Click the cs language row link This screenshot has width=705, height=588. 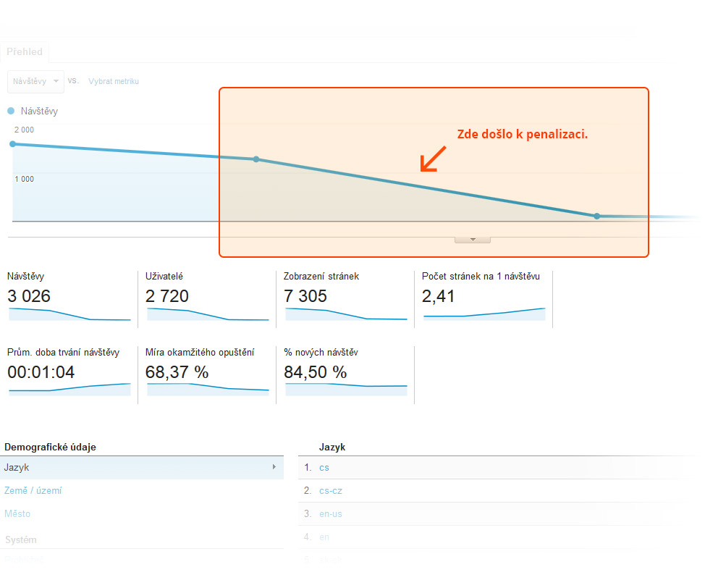324,468
